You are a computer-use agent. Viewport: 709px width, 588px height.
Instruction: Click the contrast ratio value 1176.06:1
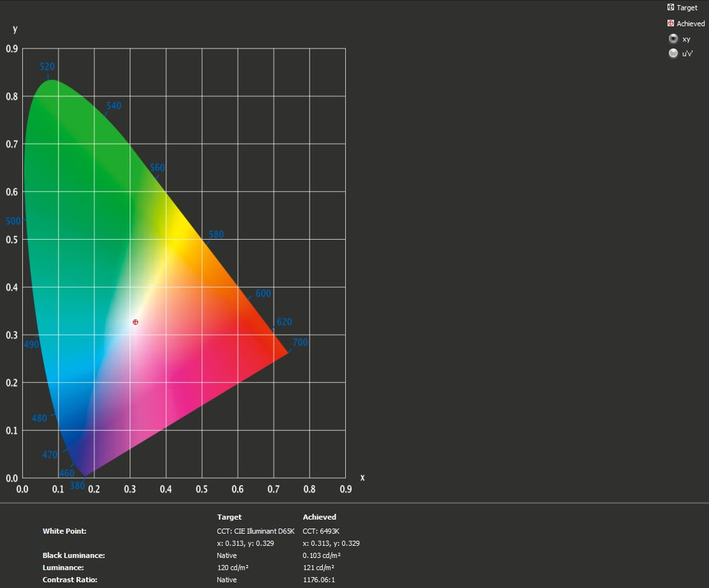coord(318,580)
